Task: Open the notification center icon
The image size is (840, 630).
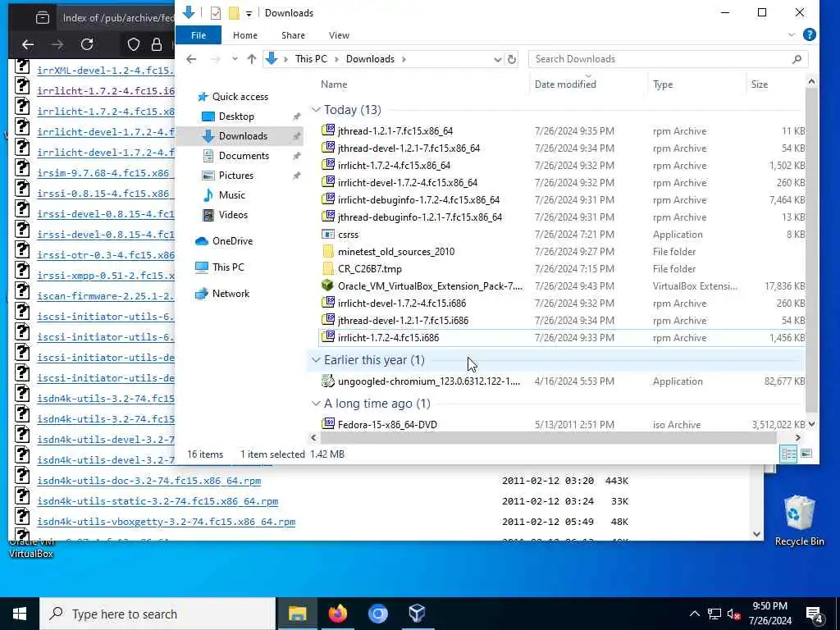Action: 814,614
